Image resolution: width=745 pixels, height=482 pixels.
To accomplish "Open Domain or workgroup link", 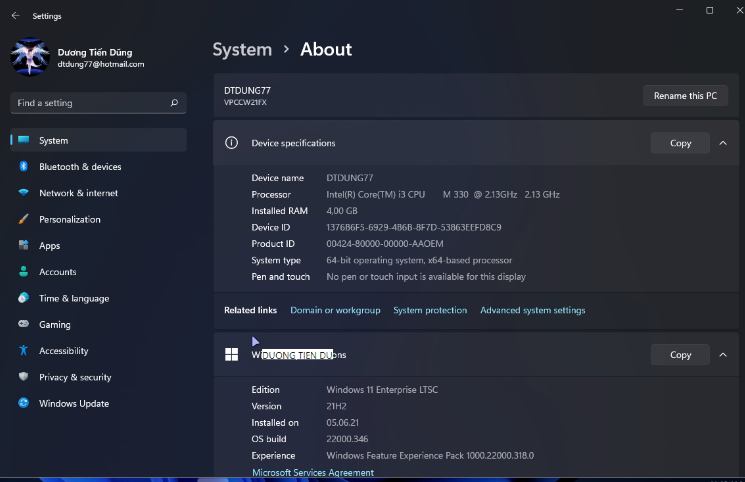I will [x=335, y=310].
